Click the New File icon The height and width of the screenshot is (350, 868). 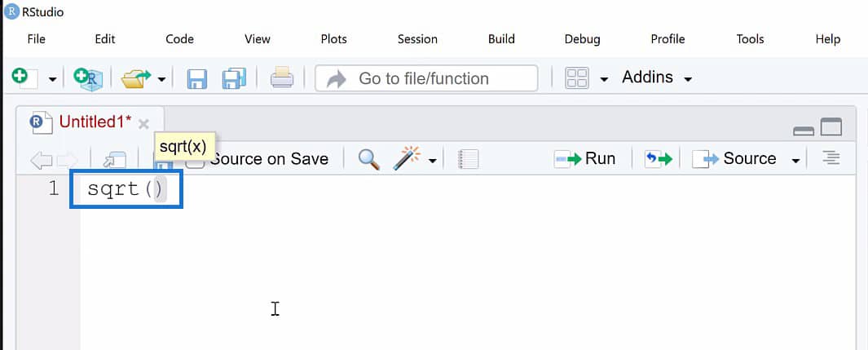point(25,78)
